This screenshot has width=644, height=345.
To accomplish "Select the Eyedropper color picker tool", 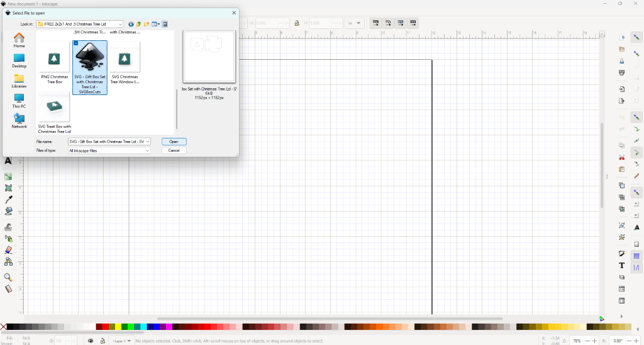I will tap(9, 200).
